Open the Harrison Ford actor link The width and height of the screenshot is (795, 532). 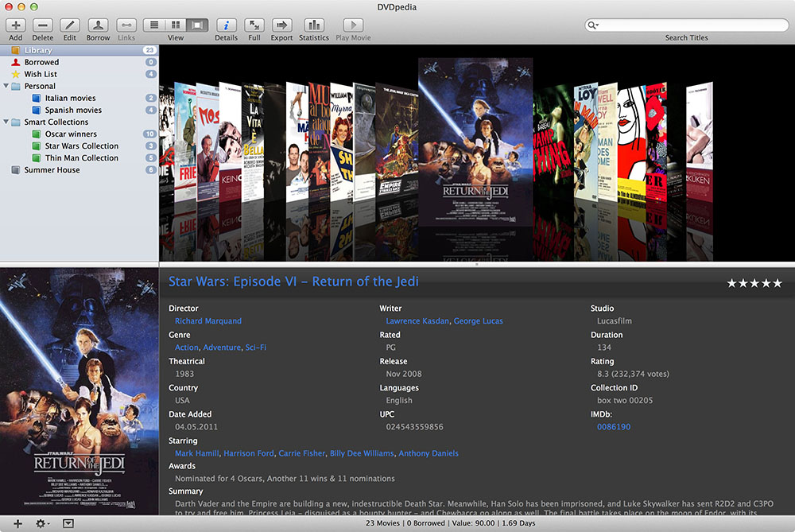point(249,453)
